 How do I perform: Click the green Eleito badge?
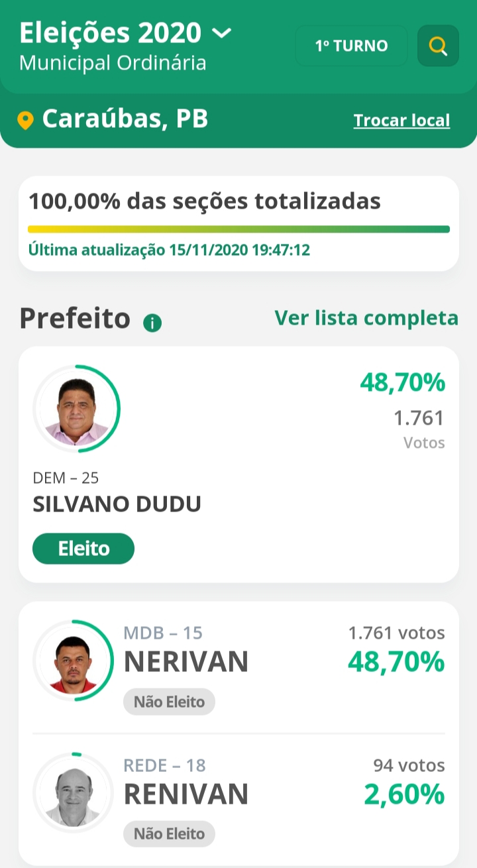pos(83,549)
